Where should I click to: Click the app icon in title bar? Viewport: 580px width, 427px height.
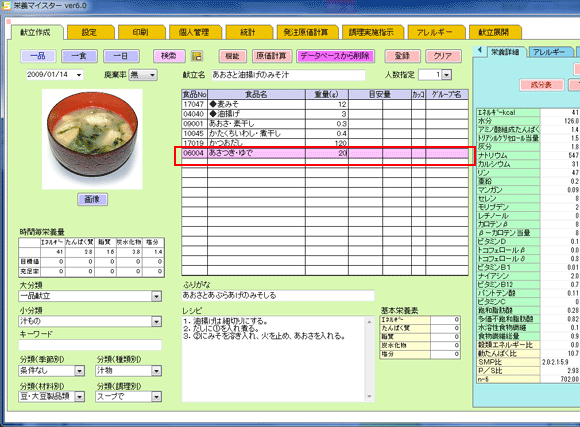[x=6, y=5]
